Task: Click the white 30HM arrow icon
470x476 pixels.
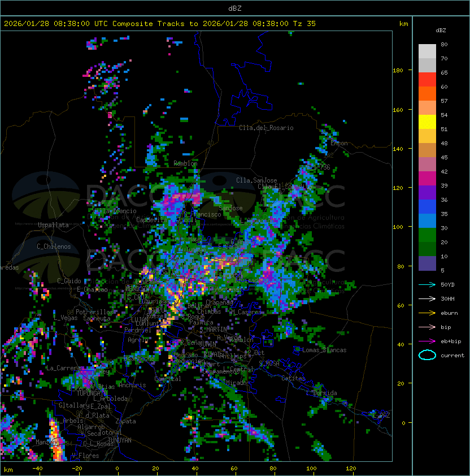Action: (x=427, y=298)
